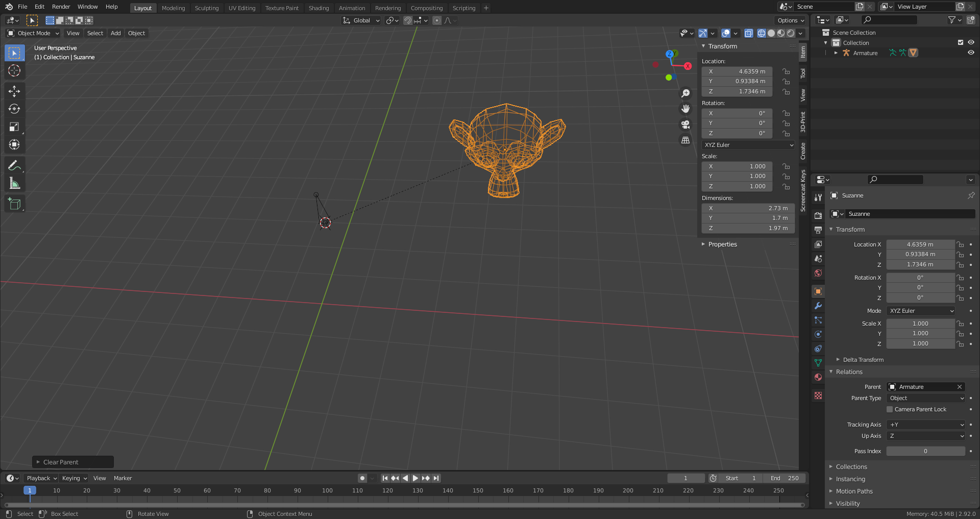Select the combined Transform tool
This screenshot has width=980, height=519.
(x=14, y=144)
